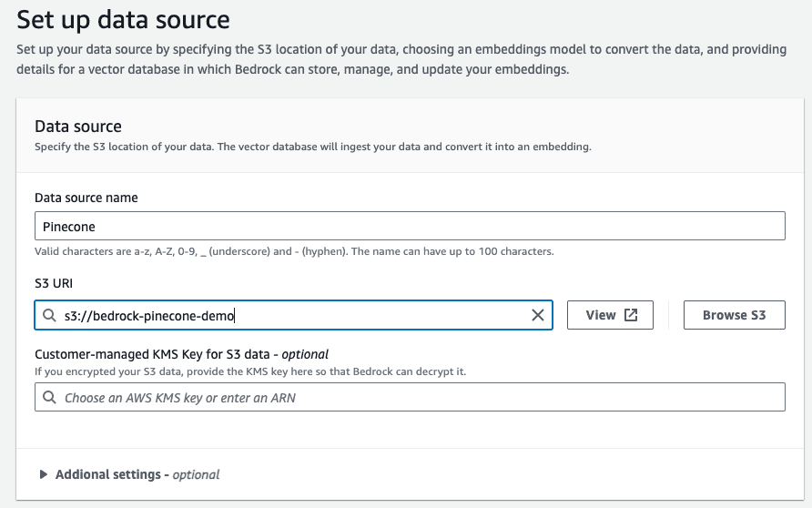This screenshot has height=508, width=812.
Task: Click the valid characters hint under the name field
Action: click(x=293, y=251)
